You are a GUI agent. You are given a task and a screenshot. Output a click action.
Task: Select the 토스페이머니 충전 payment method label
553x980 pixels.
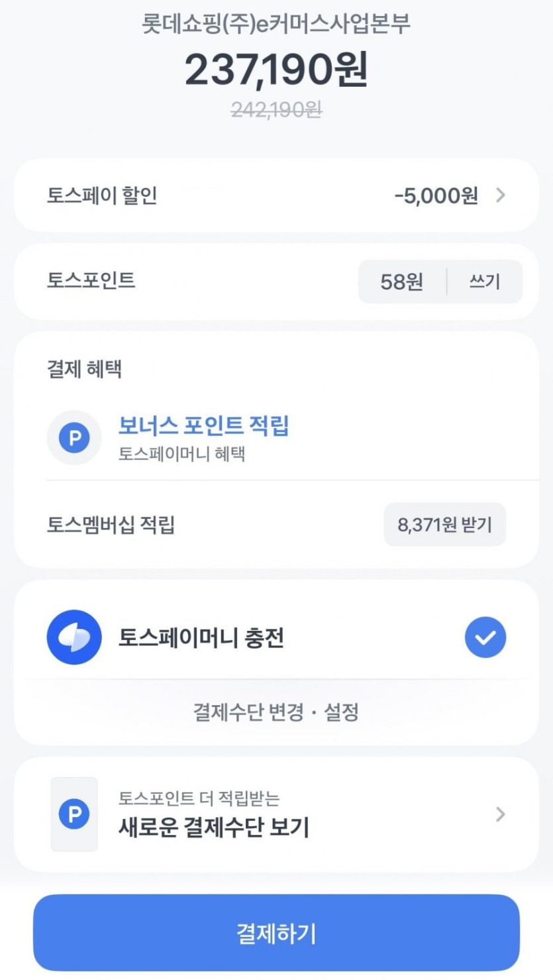tap(201, 638)
